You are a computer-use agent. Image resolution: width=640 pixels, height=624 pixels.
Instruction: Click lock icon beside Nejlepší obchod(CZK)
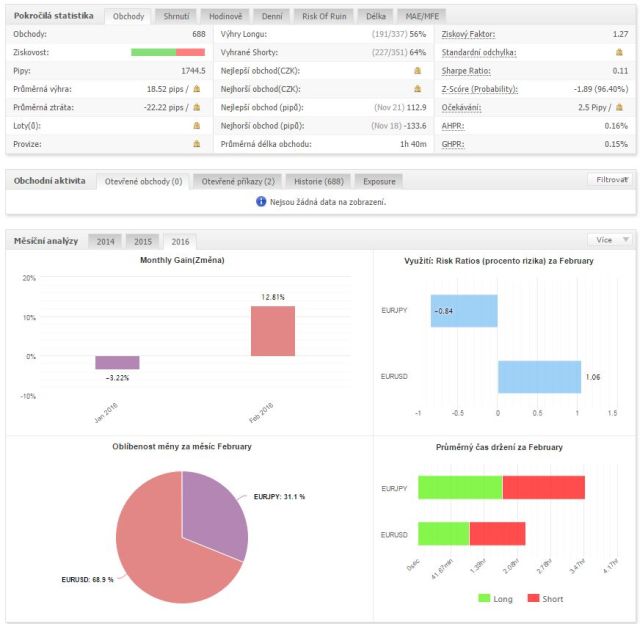417,71
